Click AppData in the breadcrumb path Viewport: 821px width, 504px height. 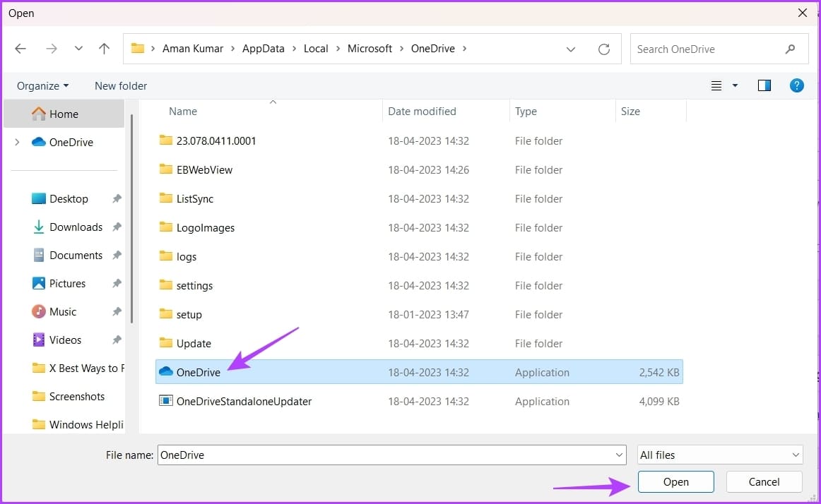click(264, 49)
